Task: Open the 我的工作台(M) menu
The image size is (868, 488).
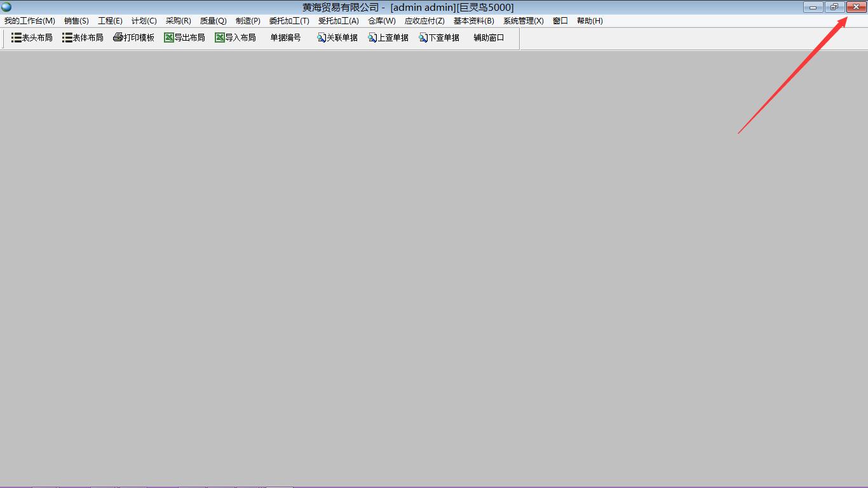Action: point(29,21)
